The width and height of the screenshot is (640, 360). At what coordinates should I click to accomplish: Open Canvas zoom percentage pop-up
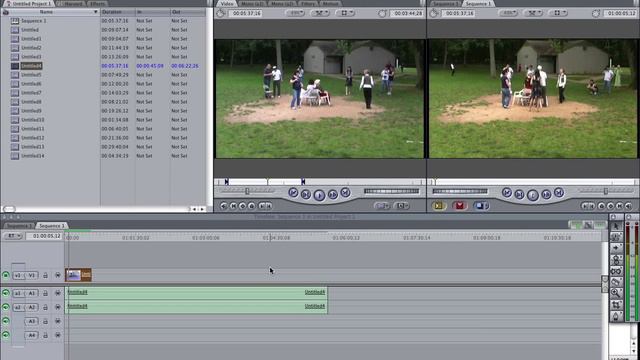click(508, 13)
